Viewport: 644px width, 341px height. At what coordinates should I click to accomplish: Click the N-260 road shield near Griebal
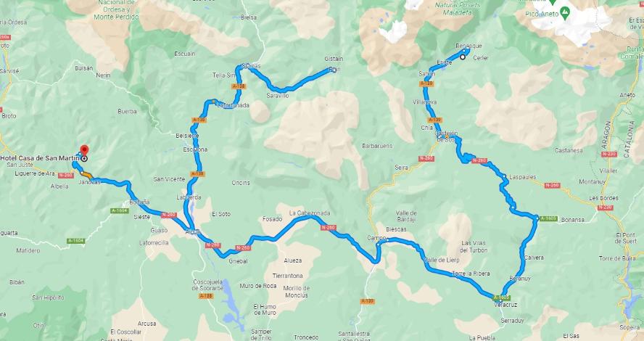coord(243,247)
